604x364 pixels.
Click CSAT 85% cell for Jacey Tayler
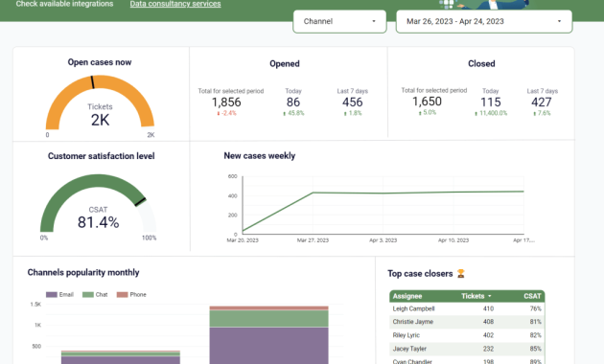(x=535, y=349)
